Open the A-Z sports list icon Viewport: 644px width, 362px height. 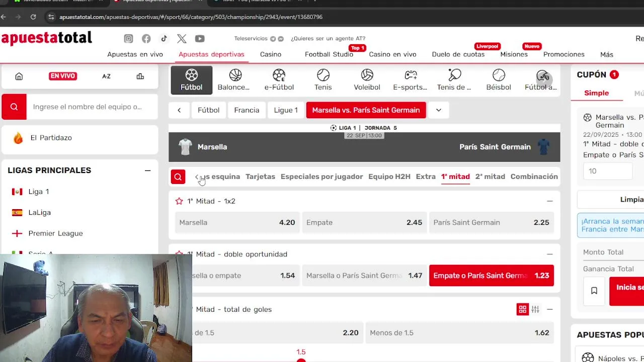tap(106, 76)
